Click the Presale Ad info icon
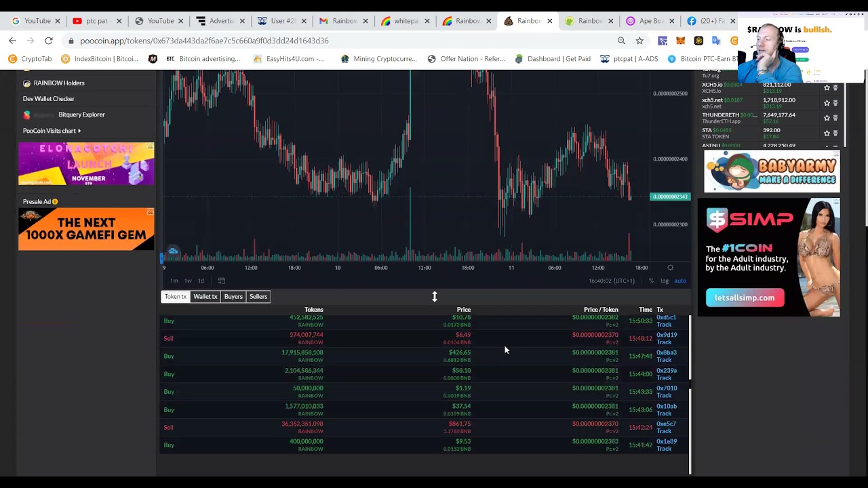868x488 pixels. 55,201
